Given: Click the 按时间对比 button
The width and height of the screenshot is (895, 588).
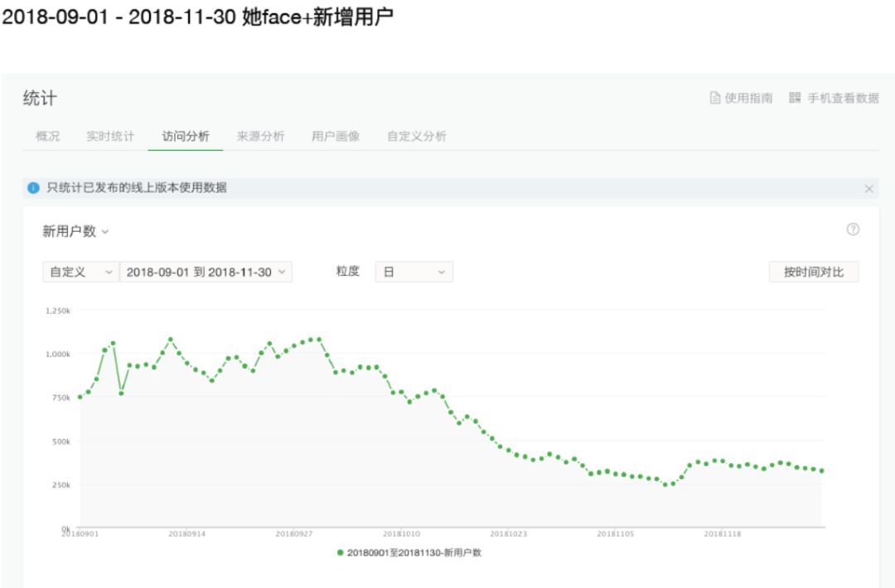Looking at the screenshot, I should pos(814,272).
